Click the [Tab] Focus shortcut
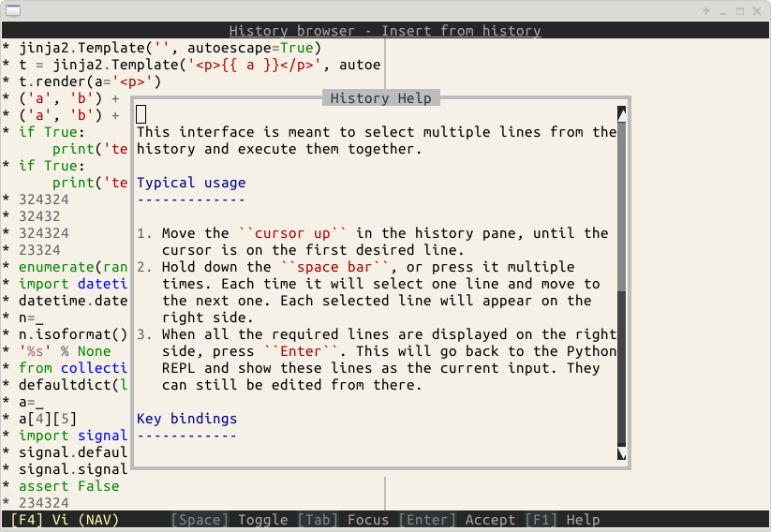The image size is (771, 532). [343, 520]
